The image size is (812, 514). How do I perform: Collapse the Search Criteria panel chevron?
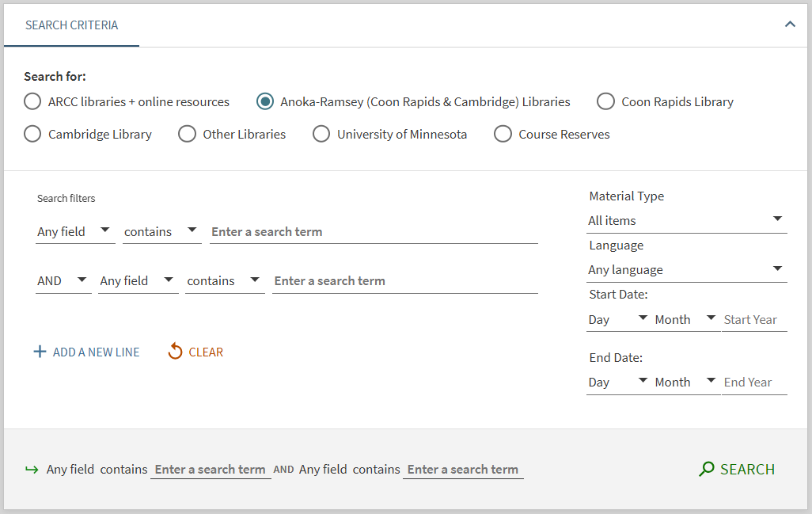pyautogui.click(x=789, y=25)
